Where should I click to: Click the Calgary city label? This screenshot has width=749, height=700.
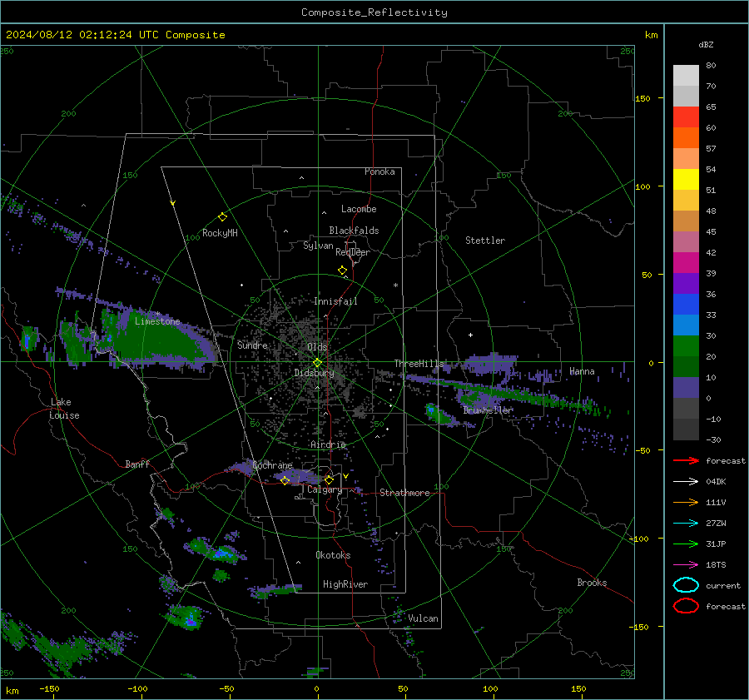coord(325,489)
